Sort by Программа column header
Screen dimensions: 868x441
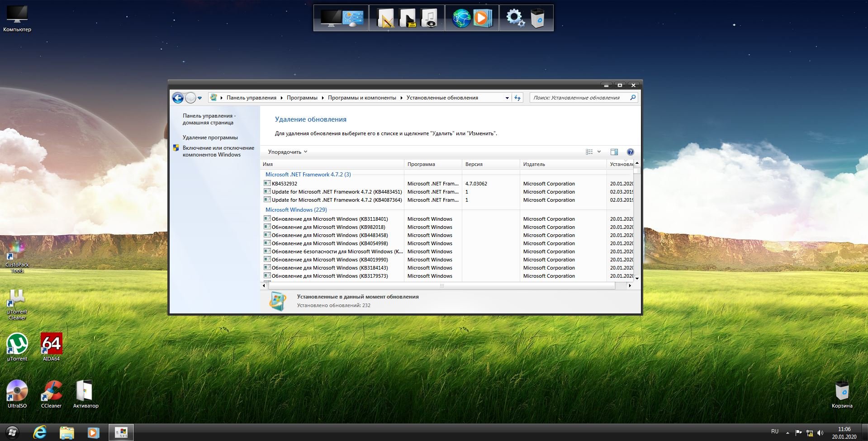433,164
